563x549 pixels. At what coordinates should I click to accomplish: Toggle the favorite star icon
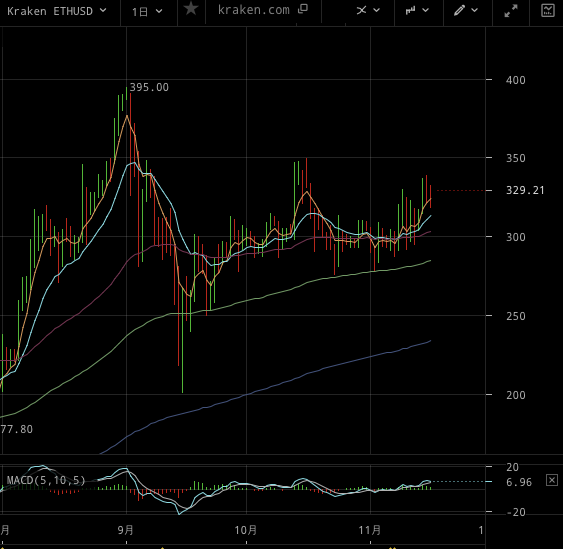click(x=191, y=9)
